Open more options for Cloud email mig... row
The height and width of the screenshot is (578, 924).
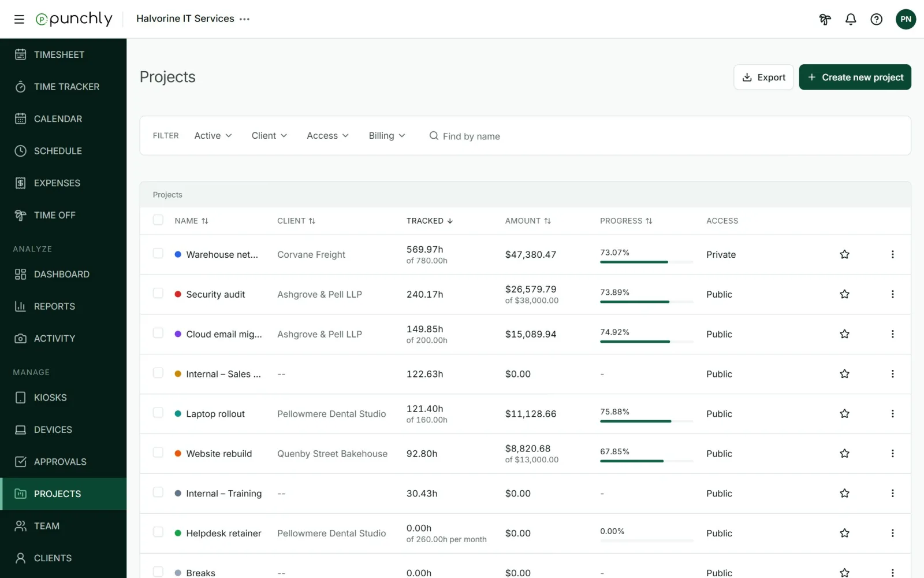coord(892,334)
